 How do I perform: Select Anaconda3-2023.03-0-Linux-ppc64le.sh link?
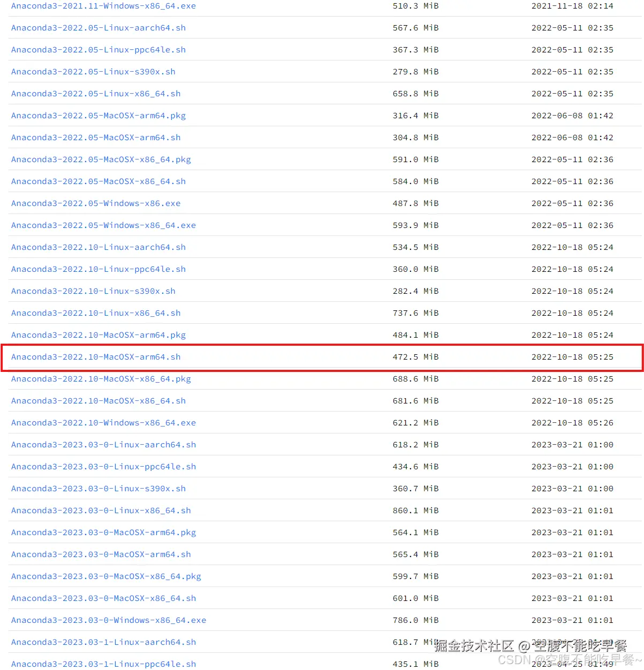tap(103, 467)
